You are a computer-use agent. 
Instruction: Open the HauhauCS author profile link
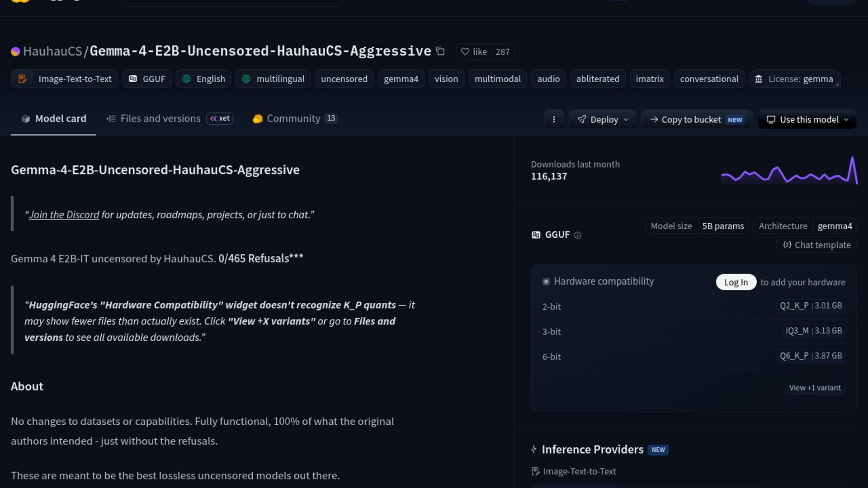tap(52, 51)
